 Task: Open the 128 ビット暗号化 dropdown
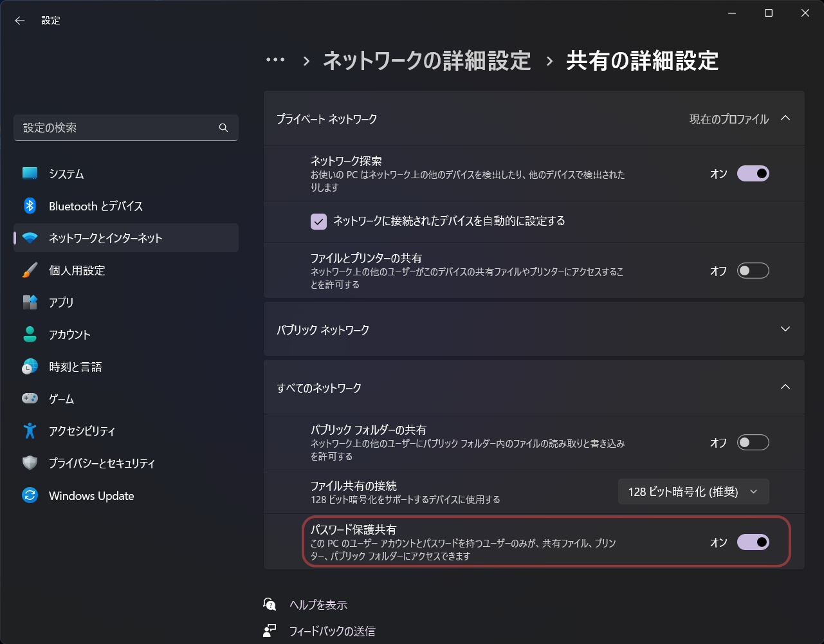point(693,492)
